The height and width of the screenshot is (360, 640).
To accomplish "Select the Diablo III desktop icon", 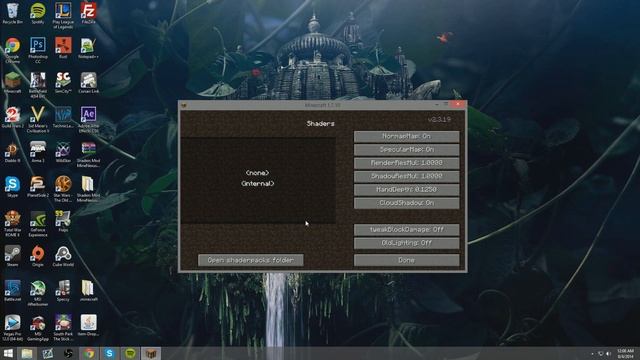I will pyautogui.click(x=12, y=152).
